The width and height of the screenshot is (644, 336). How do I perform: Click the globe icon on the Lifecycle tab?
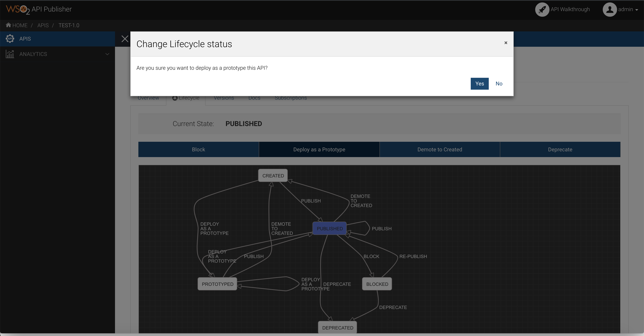click(x=175, y=98)
